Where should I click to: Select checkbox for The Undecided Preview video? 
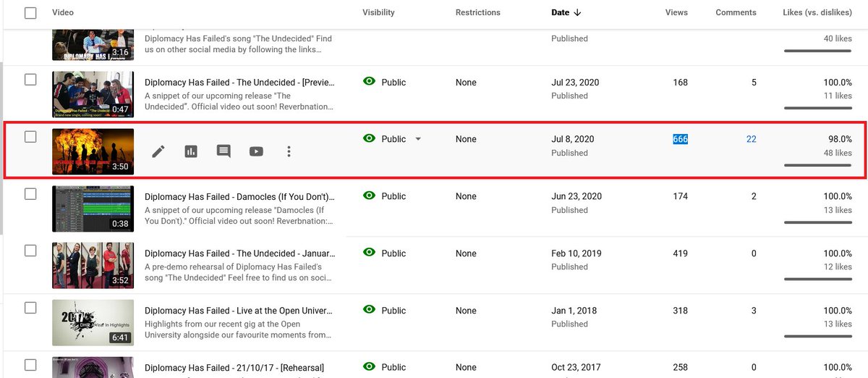pos(30,80)
